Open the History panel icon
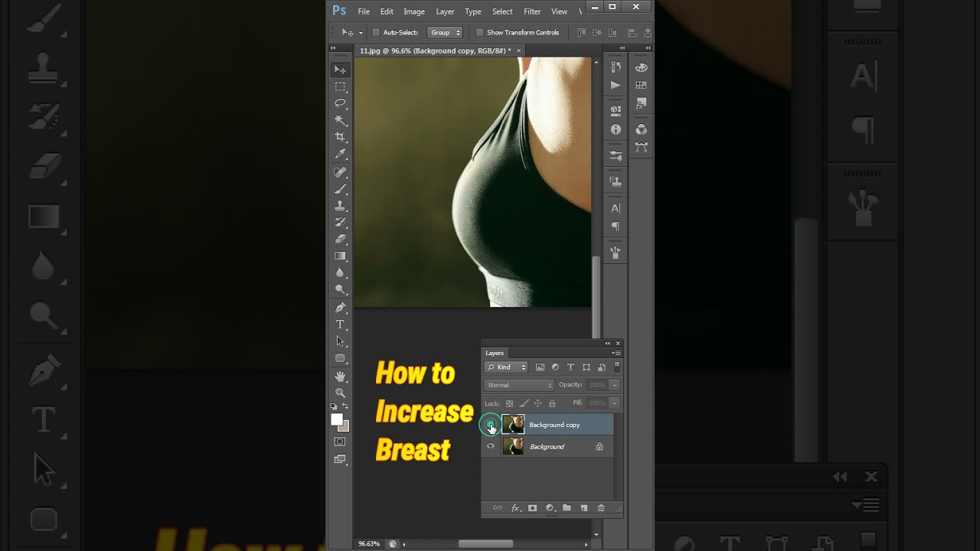 pyautogui.click(x=616, y=67)
